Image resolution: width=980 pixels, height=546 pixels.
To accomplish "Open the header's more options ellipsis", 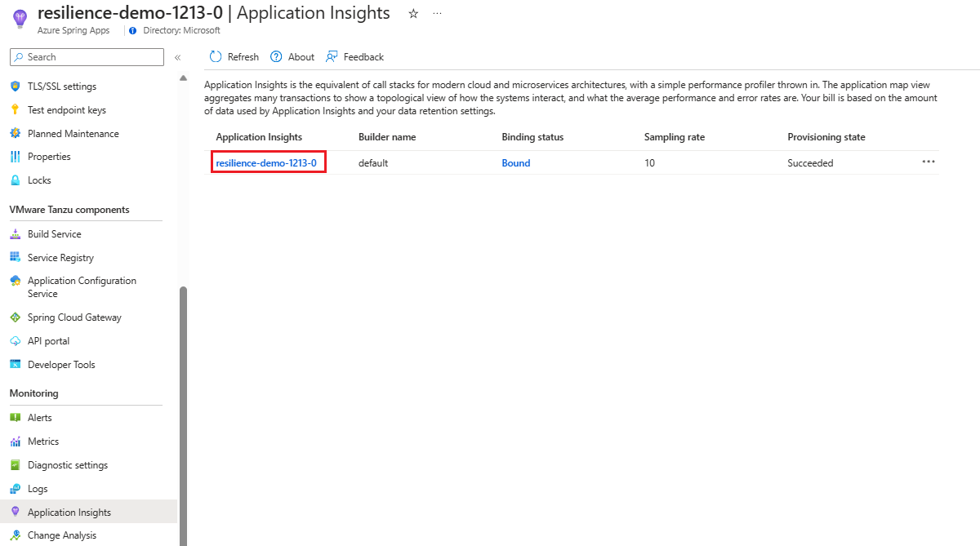I will (437, 14).
